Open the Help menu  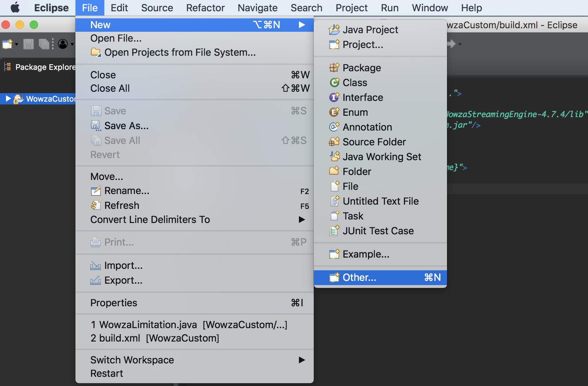(471, 8)
